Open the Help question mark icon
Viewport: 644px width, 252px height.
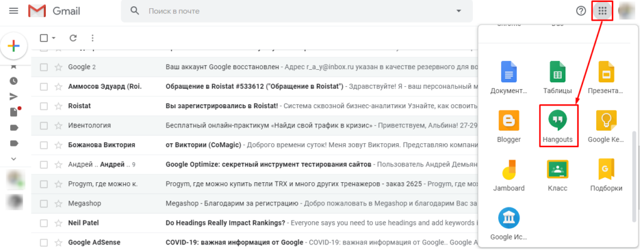[x=581, y=11]
